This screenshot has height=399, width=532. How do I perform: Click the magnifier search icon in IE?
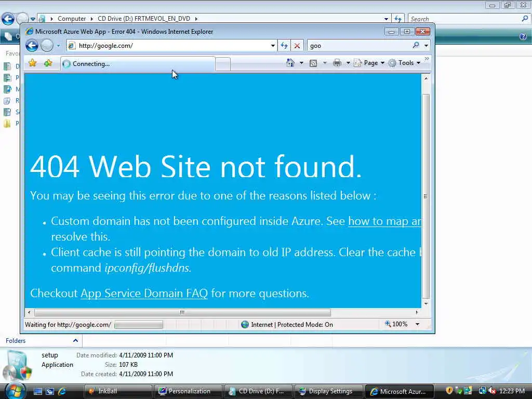[416, 45]
